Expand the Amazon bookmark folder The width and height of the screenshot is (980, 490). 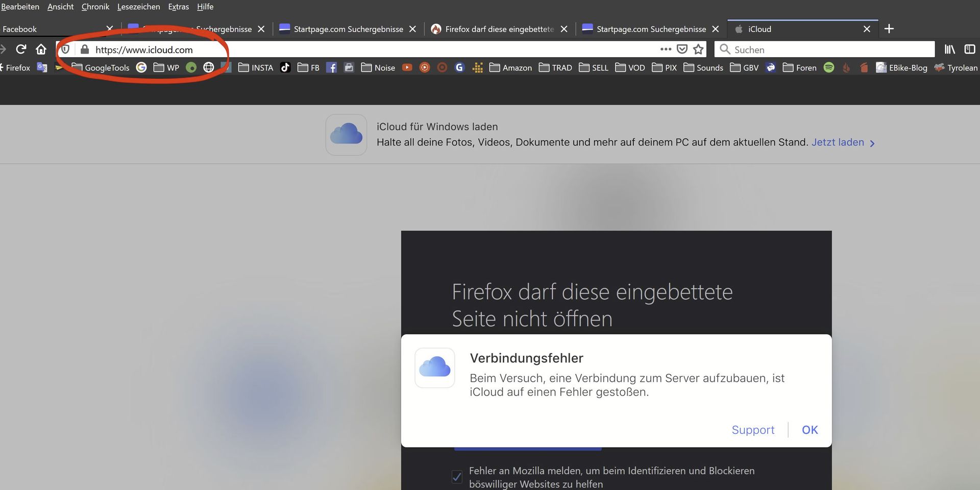click(x=510, y=67)
